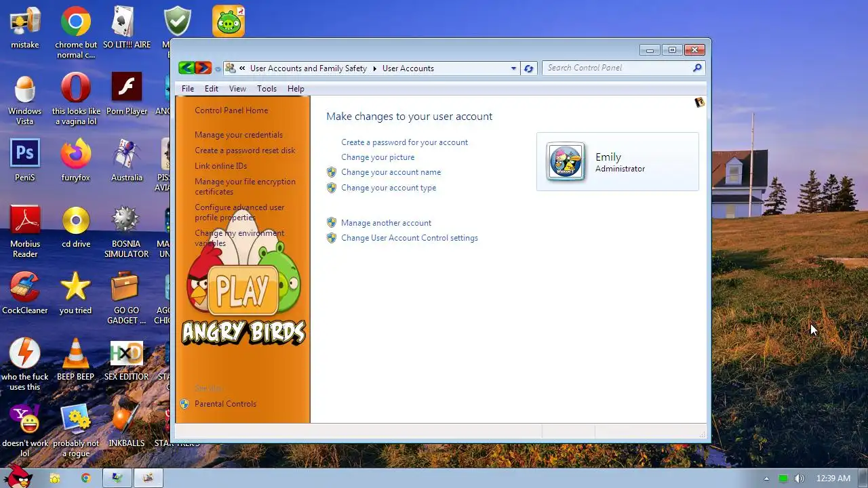This screenshot has width=868, height=488.
Task: Click the 'User Accounts' breadcrumb segment
Action: coord(408,68)
